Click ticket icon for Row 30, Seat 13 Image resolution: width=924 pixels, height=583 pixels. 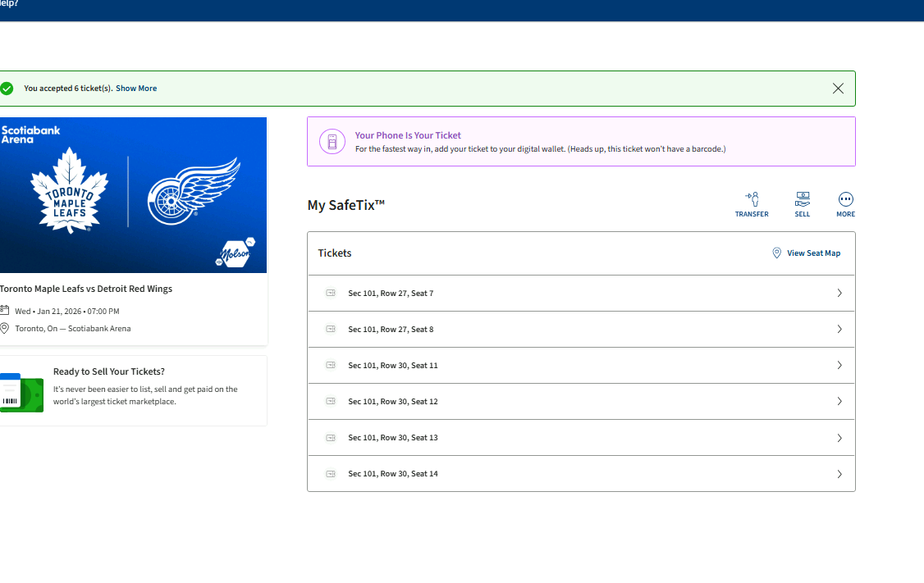click(x=332, y=438)
